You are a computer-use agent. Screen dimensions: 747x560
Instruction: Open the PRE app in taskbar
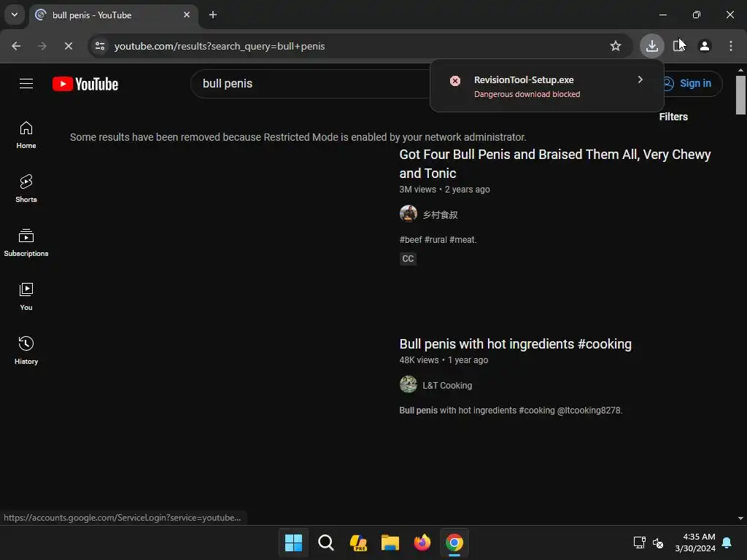[x=357, y=542]
